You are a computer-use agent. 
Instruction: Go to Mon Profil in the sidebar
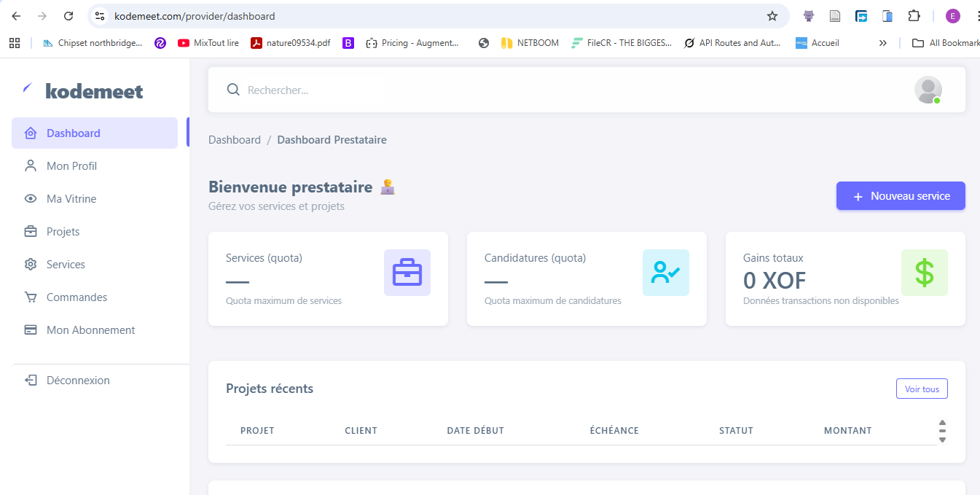click(71, 166)
